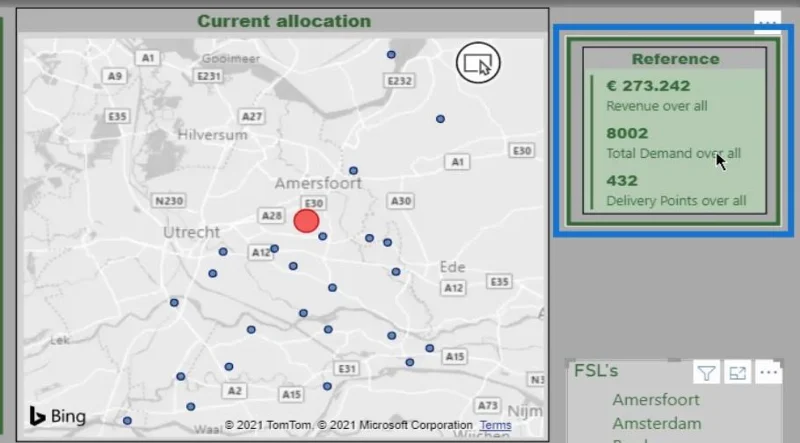
Task: Click the € 273.242 revenue value
Action: pyautogui.click(x=648, y=86)
